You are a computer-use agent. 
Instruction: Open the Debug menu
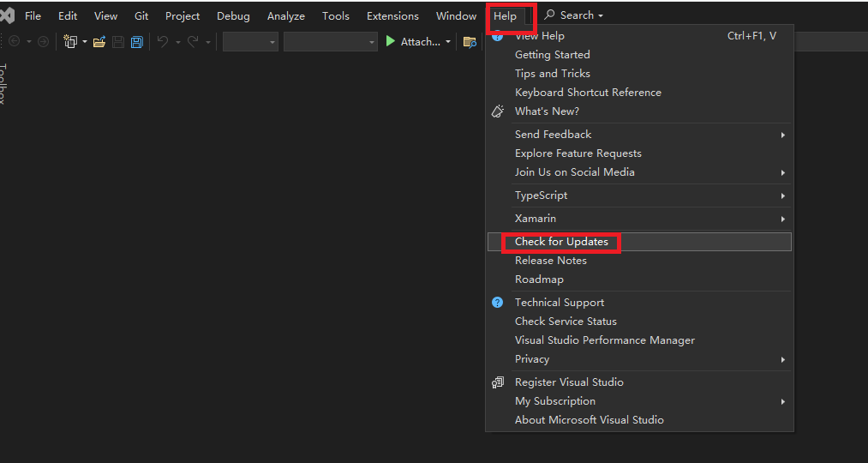(233, 16)
